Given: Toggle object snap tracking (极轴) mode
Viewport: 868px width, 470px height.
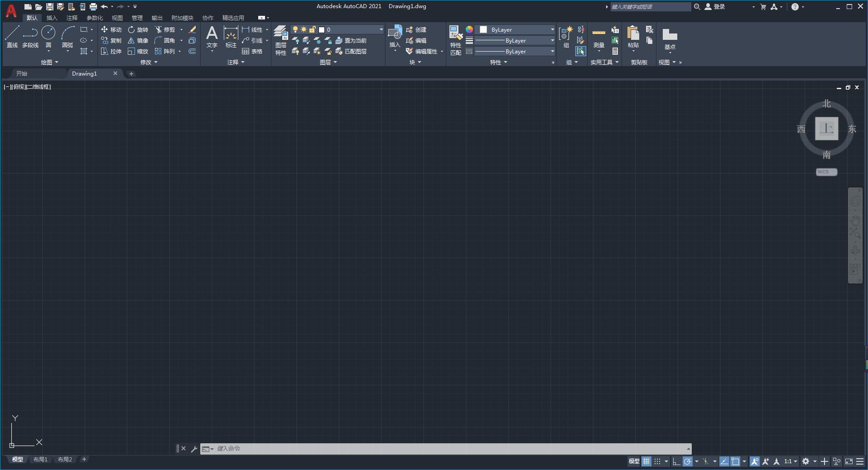Looking at the screenshot, I should 687,461.
